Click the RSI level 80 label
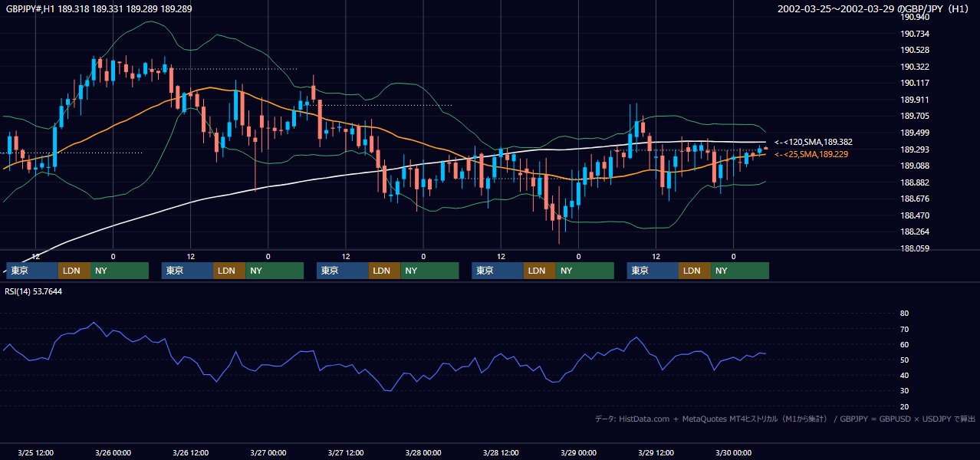 tap(904, 314)
